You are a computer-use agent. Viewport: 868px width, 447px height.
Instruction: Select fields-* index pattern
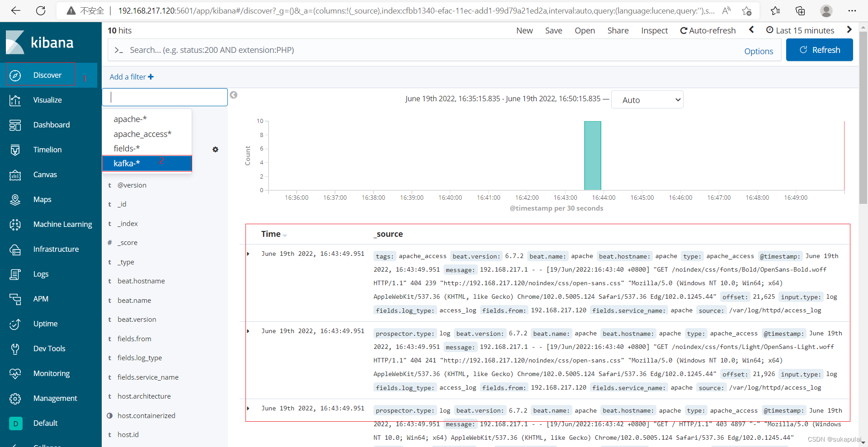pos(147,148)
